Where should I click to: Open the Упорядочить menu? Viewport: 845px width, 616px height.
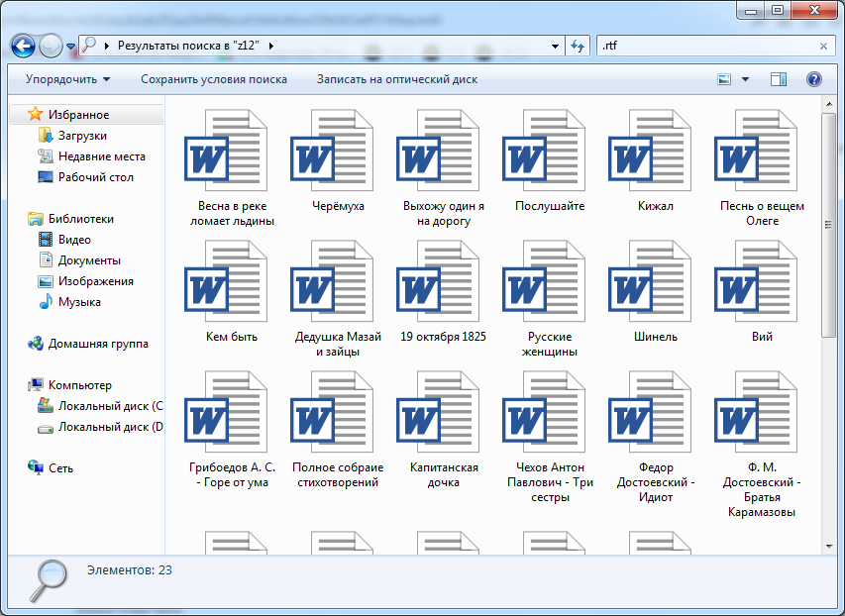(x=68, y=79)
